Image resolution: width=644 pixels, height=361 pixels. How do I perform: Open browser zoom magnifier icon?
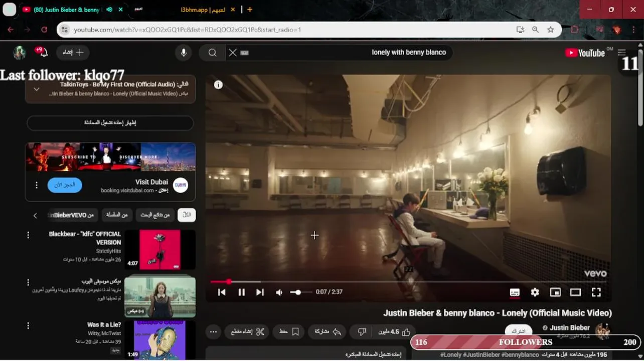coord(535,30)
